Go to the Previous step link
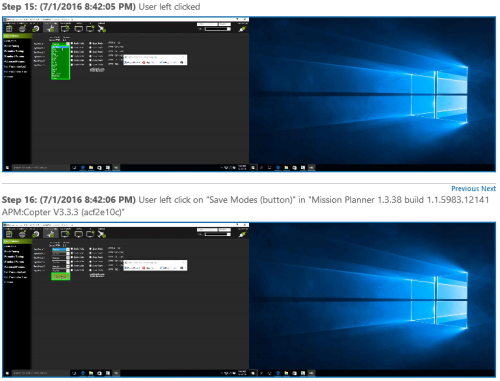The width and height of the screenshot is (500, 381). pos(465,189)
